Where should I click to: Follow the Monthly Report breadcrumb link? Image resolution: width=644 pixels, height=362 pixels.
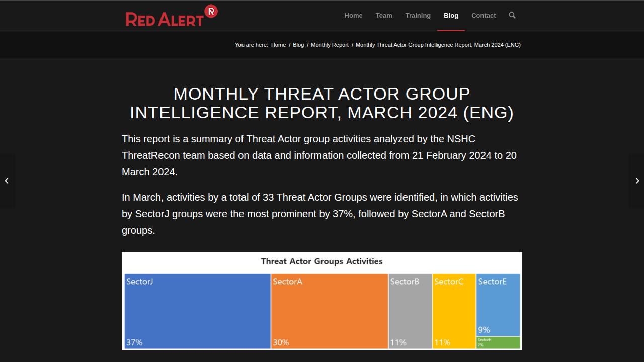(330, 45)
